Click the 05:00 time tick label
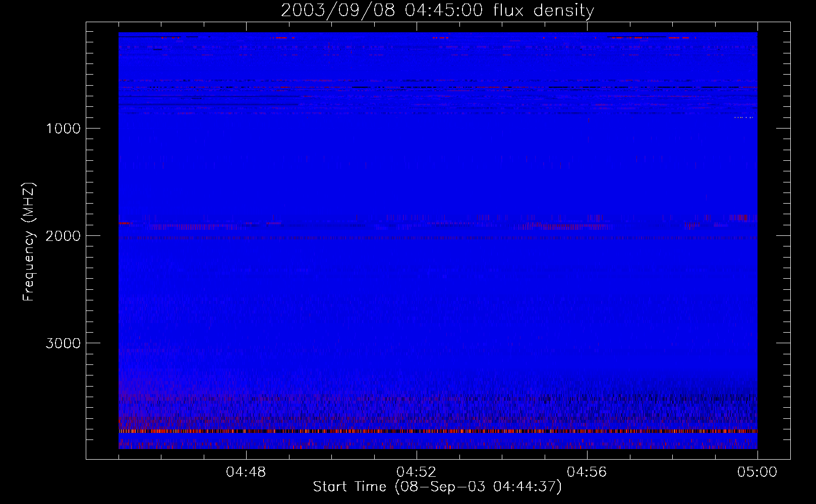The width and height of the screenshot is (816, 504). pos(757,472)
